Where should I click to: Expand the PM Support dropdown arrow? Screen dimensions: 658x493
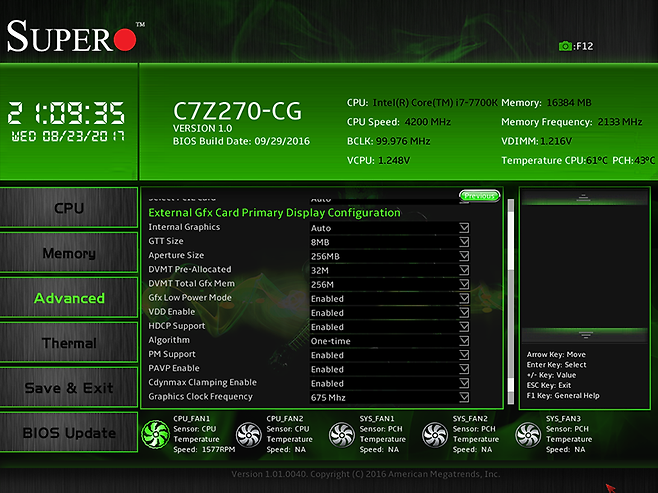(x=464, y=355)
